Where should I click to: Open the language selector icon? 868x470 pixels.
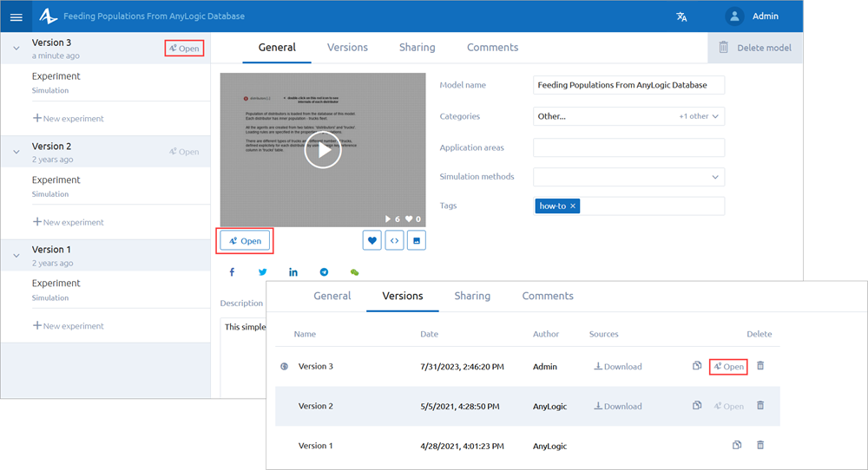pyautogui.click(x=681, y=16)
